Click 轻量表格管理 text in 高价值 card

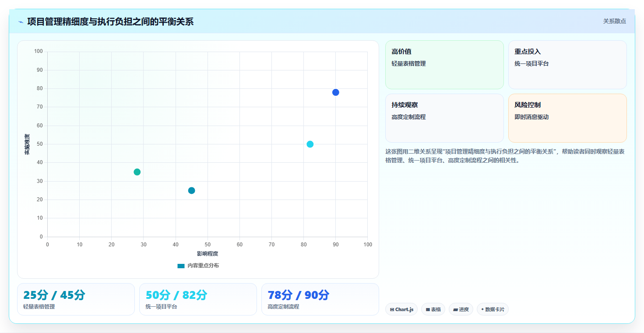(408, 63)
